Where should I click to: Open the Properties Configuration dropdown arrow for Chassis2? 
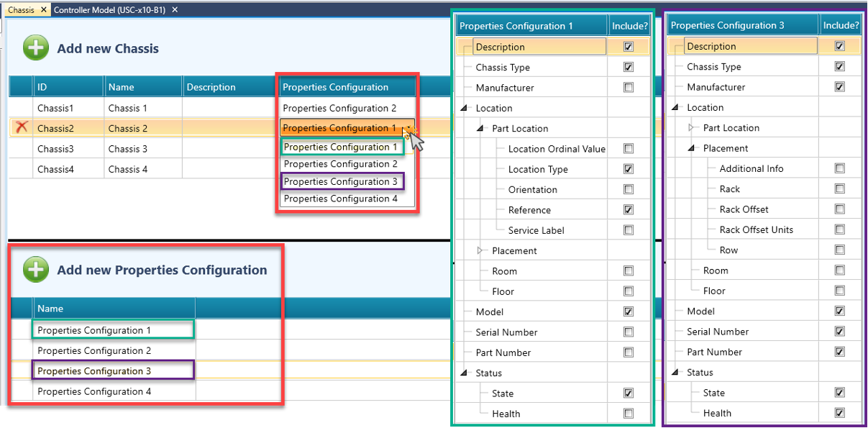(x=408, y=128)
